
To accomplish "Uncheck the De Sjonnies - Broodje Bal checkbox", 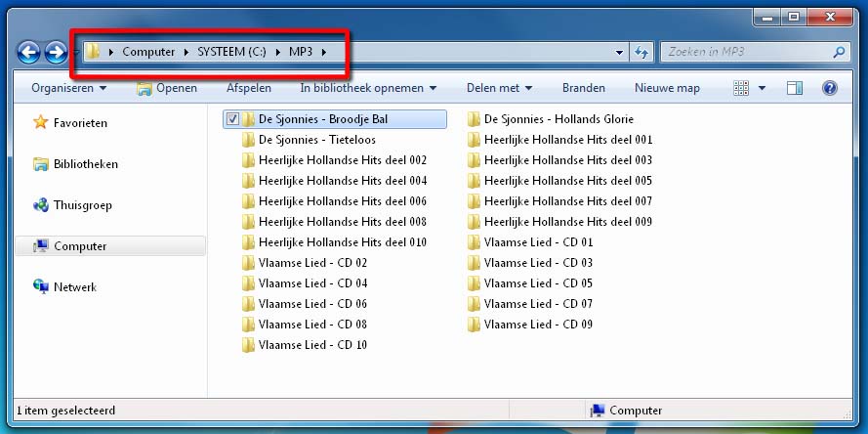I will pyautogui.click(x=233, y=119).
